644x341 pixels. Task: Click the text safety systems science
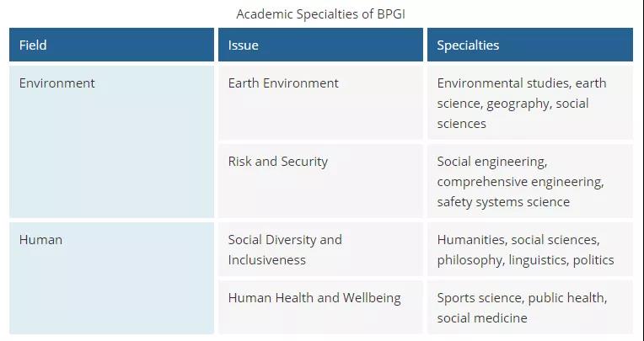[502, 202]
